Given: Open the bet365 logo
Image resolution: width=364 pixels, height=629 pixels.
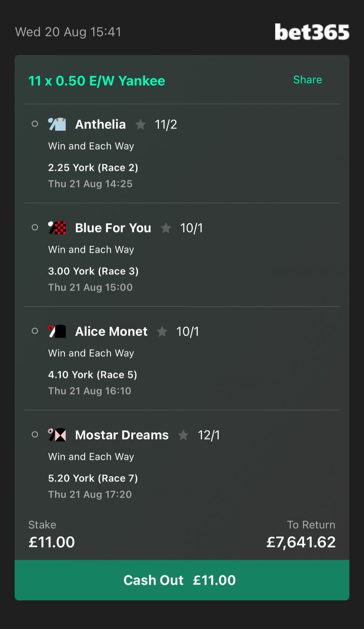Looking at the screenshot, I should [x=312, y=32].
